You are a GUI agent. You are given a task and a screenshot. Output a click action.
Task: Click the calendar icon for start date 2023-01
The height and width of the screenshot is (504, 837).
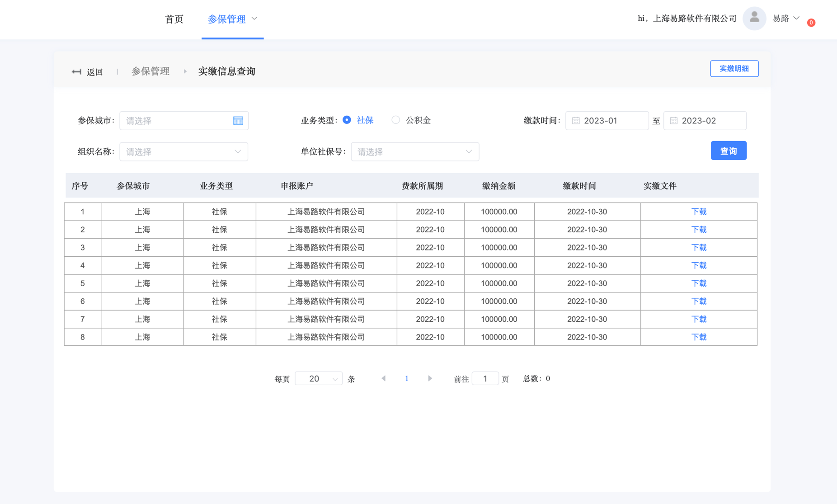tap(576, 121)
